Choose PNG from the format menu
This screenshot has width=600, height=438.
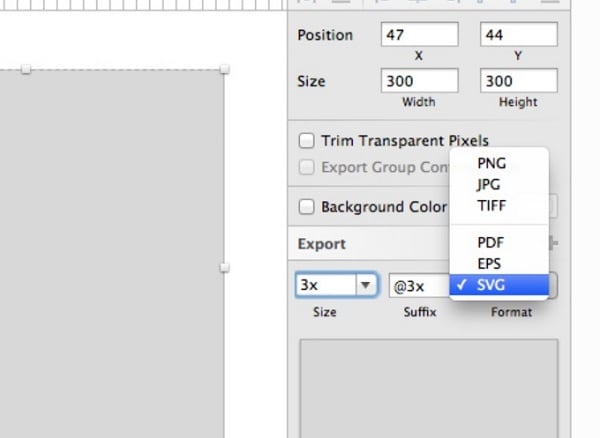491,163
